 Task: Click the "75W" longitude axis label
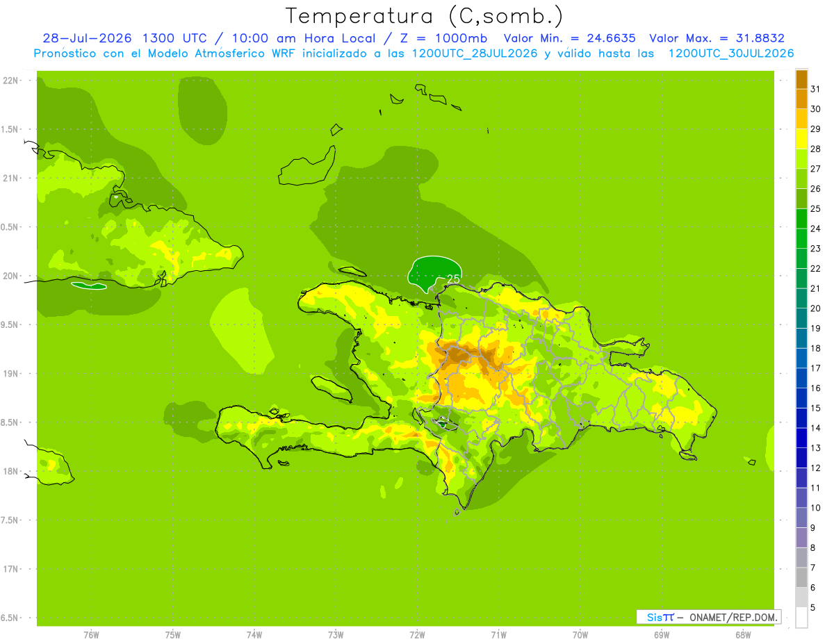[173, 635]
